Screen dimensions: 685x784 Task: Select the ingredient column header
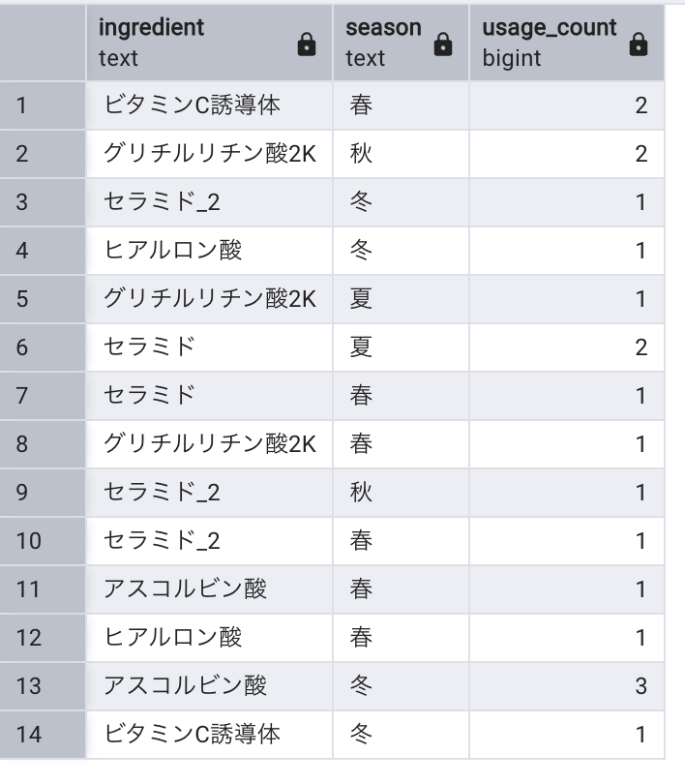click(209, 43)
